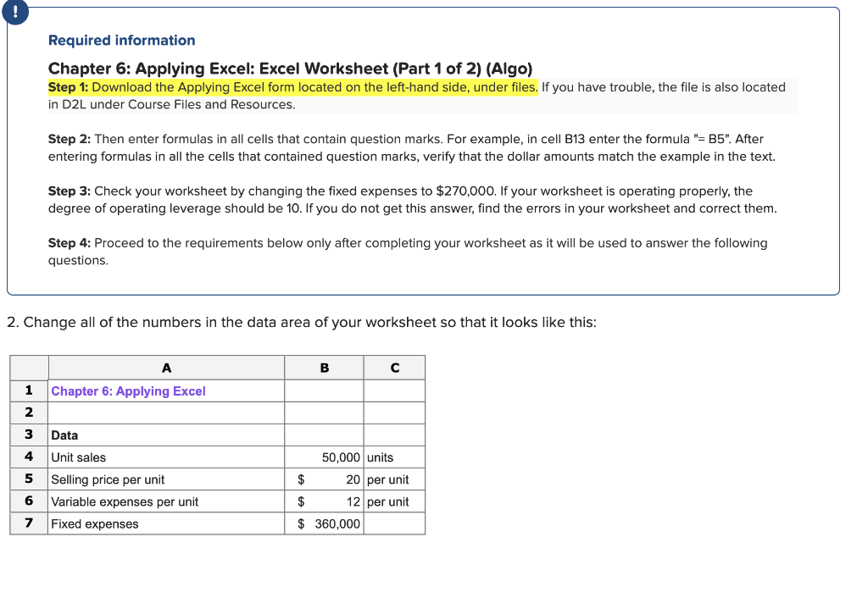Select column header C in the worksheet
The width and height of the screenshot is (868, 609).
(x=394, y=367)
